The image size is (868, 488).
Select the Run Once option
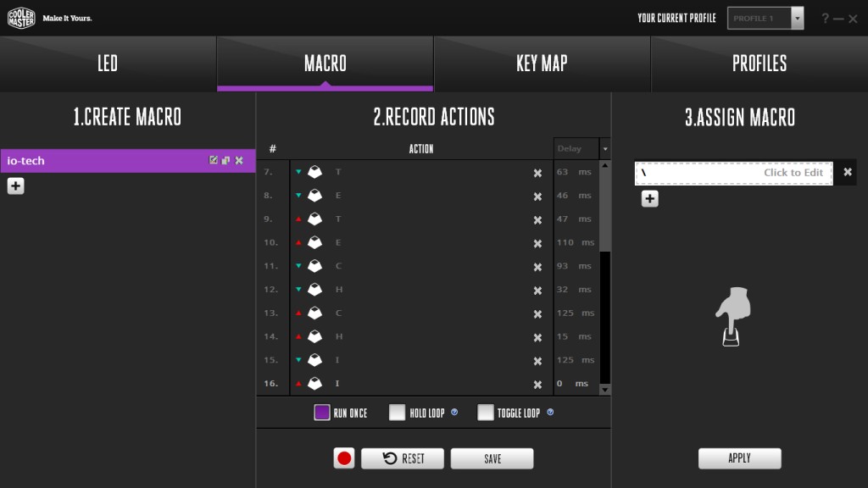[321, 413]
